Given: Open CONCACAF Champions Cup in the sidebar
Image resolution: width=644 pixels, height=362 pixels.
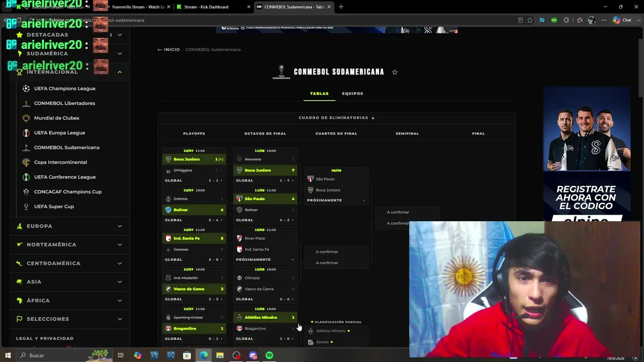Looking at the screenshot, I should click(x=67, y=192).
